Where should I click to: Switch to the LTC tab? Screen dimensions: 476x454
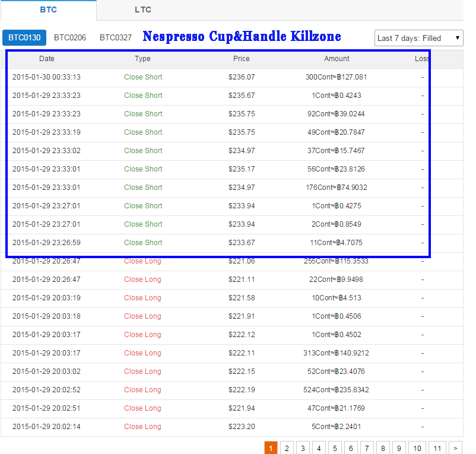[142, 9]
